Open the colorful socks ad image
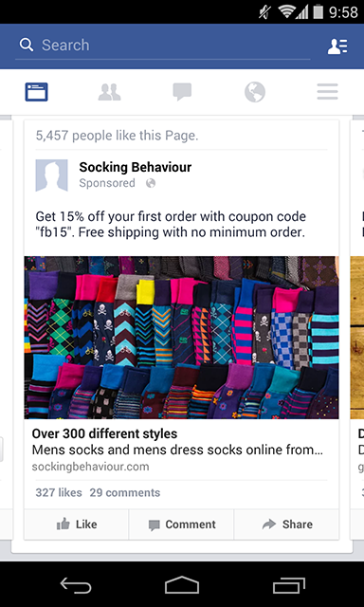Image resolution: width=364 pixels, height=607 pixels. click(181, 338)
